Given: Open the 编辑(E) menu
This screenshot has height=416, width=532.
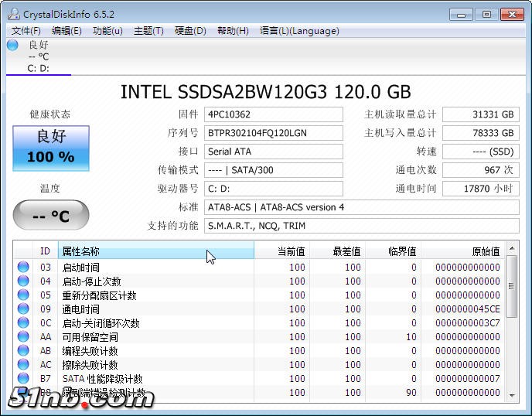Looking at the screenshot, I should 66,31.
